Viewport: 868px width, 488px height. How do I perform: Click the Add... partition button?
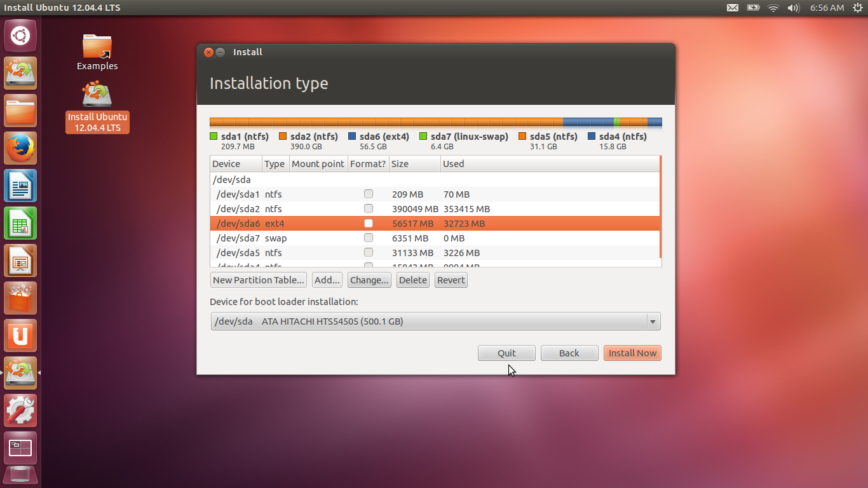[x=327, y=280]
